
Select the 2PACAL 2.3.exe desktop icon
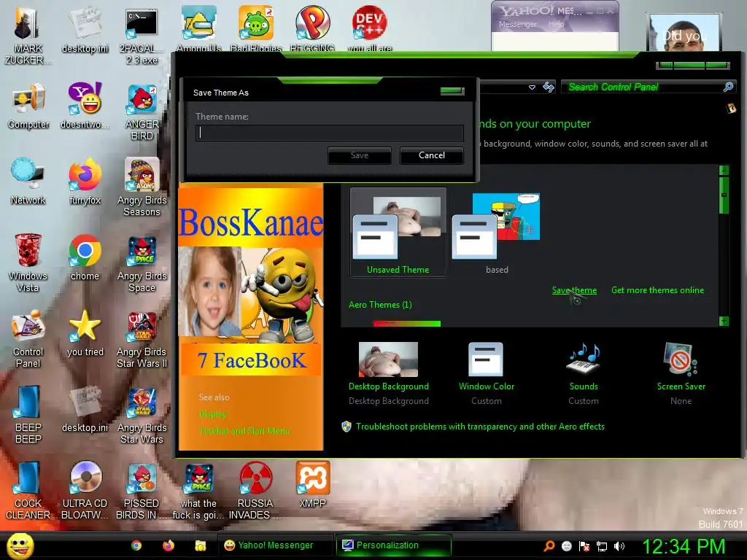point(142,36)
